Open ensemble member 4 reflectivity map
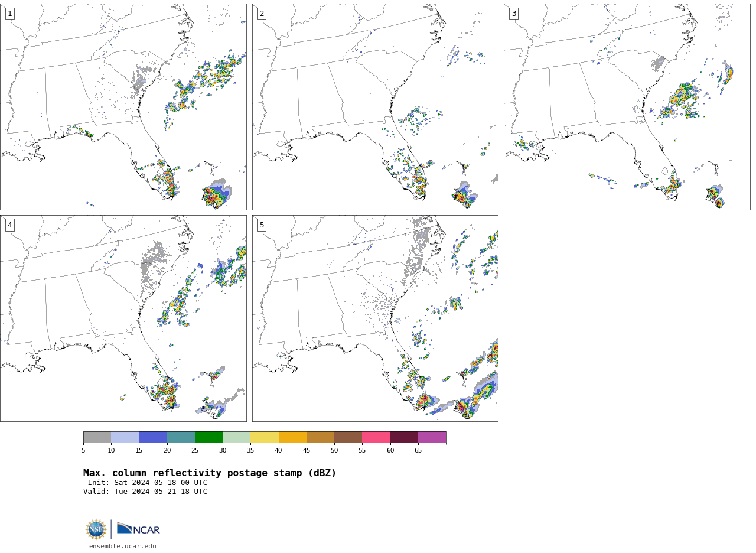Image resolution: width=756 pixels, height=553 pixels. click(123, 318)
